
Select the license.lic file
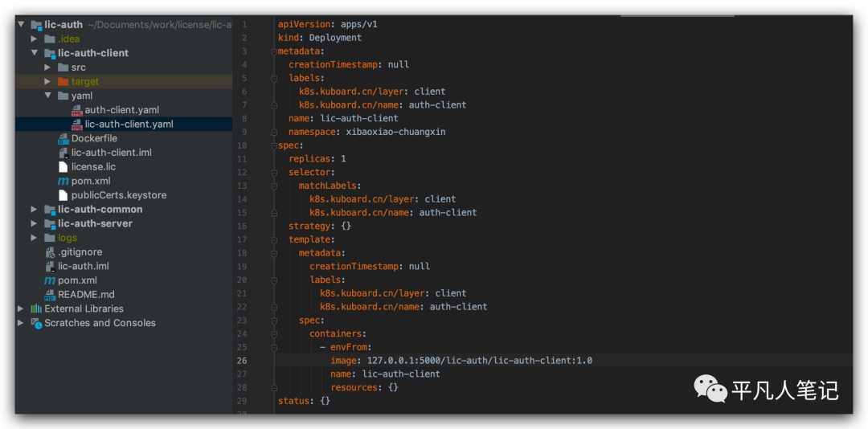coord(93,167)
